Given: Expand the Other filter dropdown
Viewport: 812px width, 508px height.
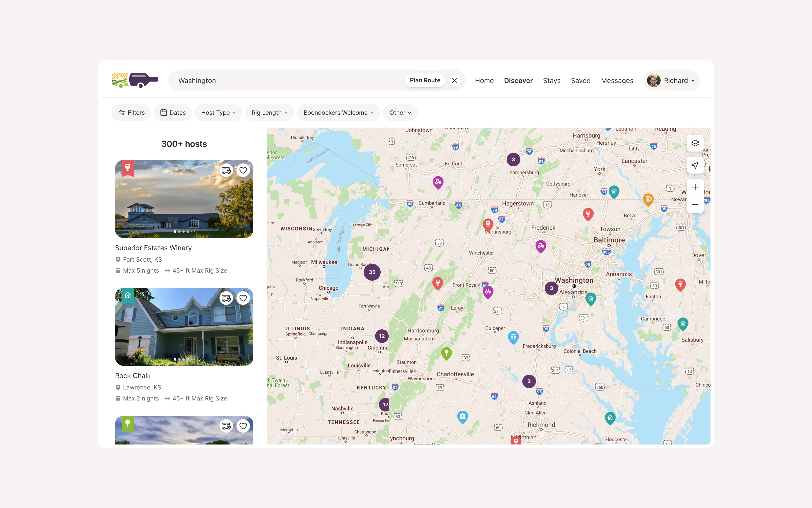Looking at the screenshot, I should [x=400, y=113].
